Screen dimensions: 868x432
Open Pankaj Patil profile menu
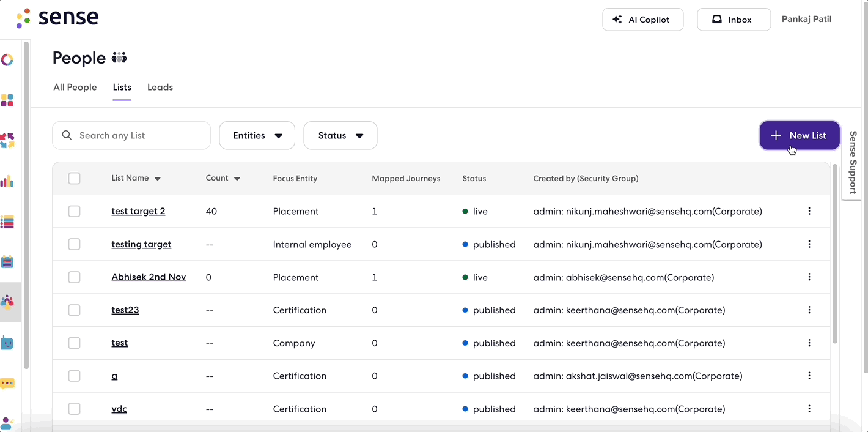[x=807, y=19]
